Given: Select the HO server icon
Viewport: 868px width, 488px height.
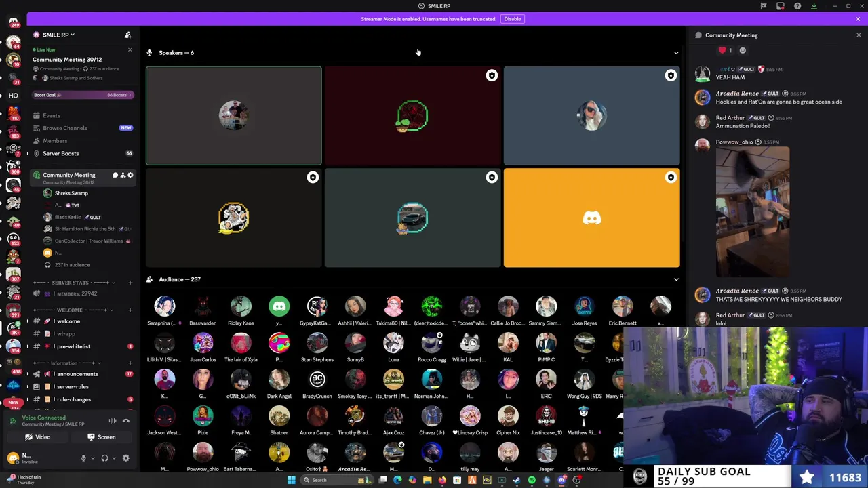Looking at the screenshot, I should [x=13, y=96].
